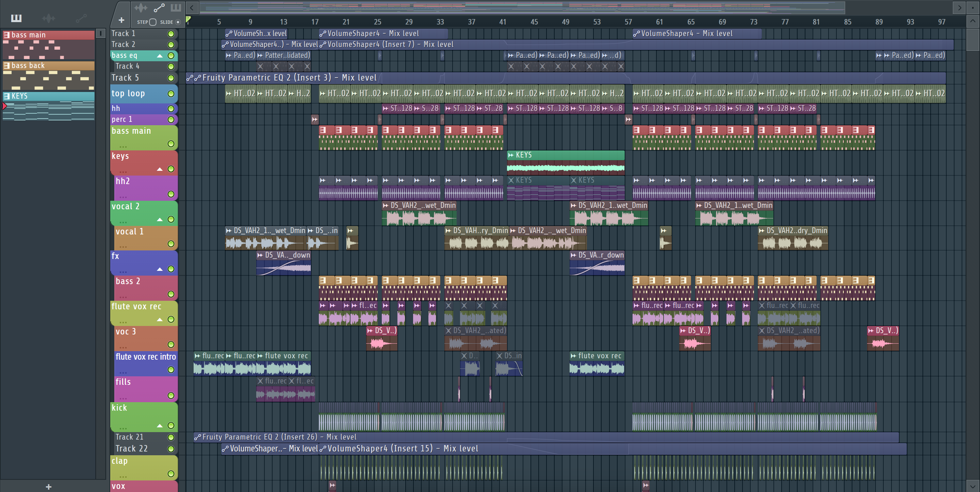980x492 pixels.
Task: Click the green KEYS audio clip title
Action: (x=565, y=155)
